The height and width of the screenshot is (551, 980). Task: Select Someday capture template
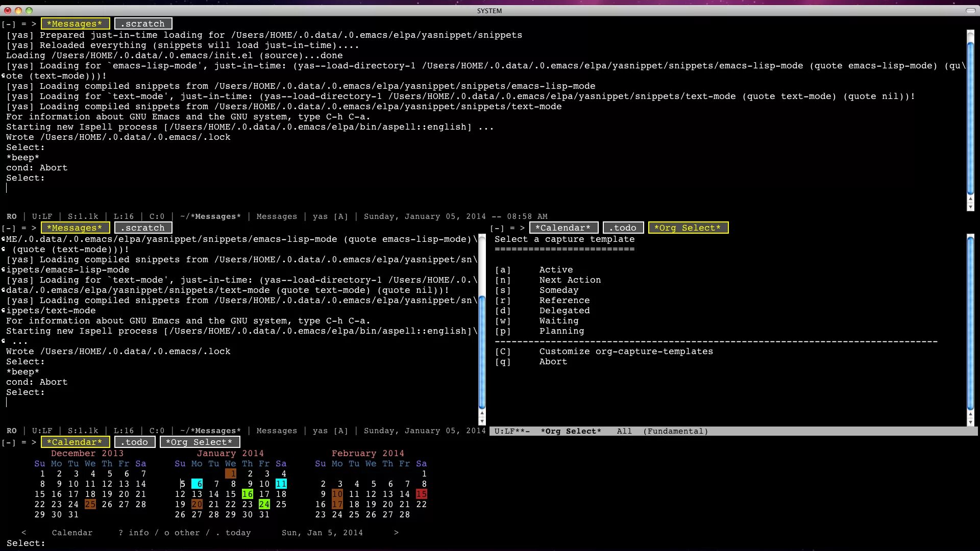[536, 290]
